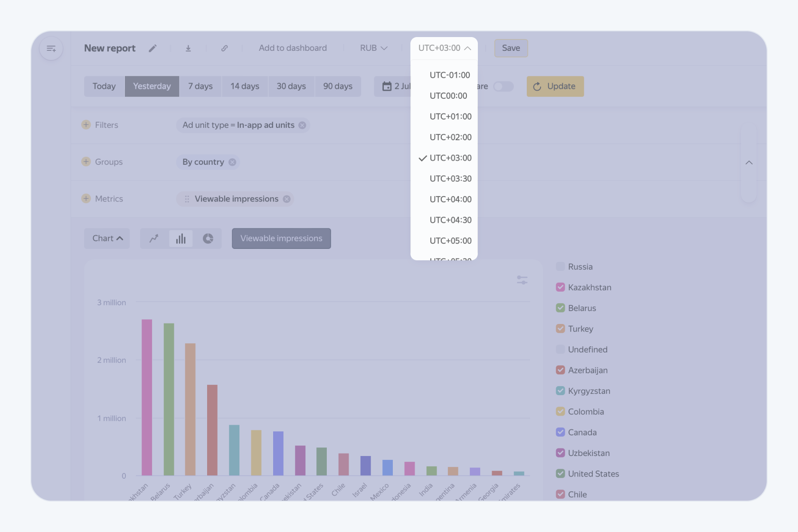This screenshot has height=532, width=798.
Task: Collapse the Groups panel with the chevron
Action: tap(749, 162)
